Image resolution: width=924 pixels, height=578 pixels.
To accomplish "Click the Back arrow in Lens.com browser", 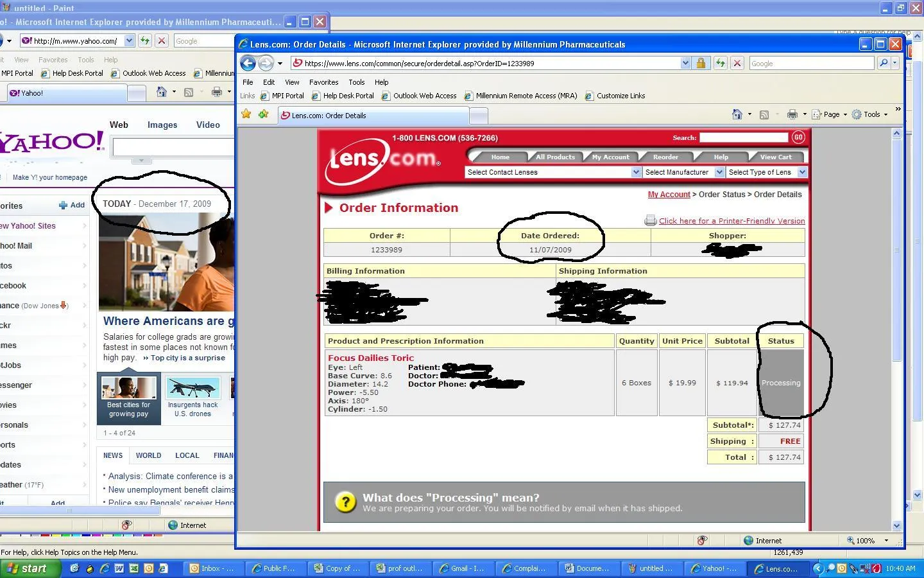I will pyautogui.click(x=248, y=63).
